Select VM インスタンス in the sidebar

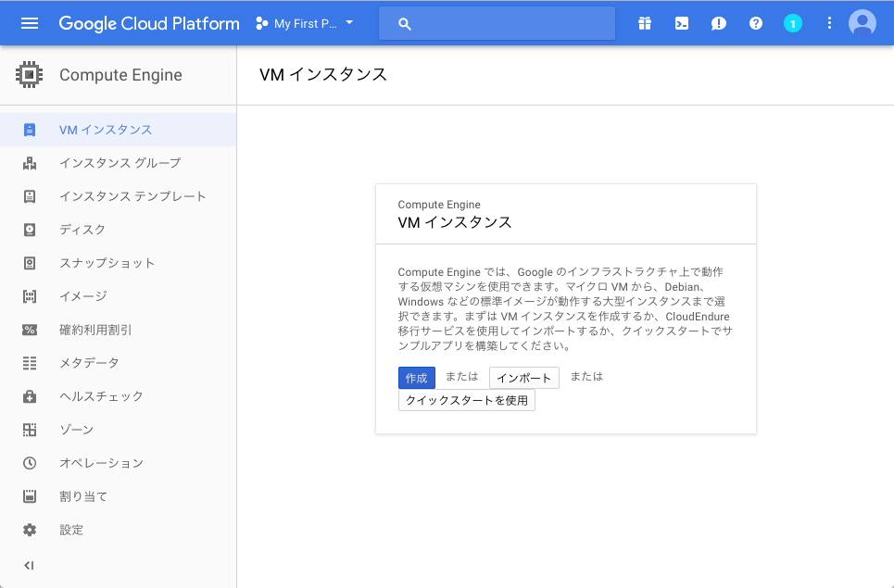[118, 130]
